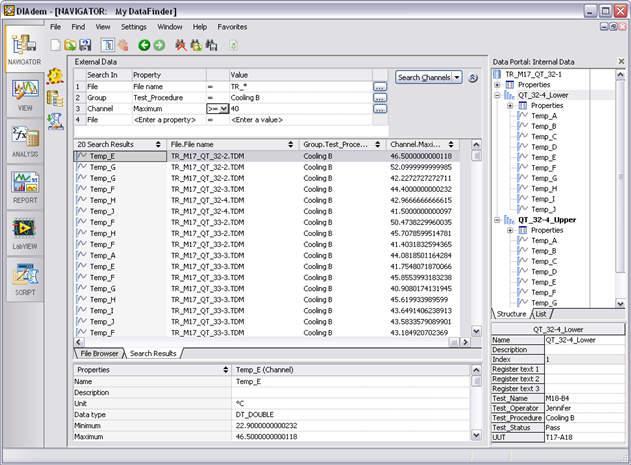This screenshot has width=631, height=465.
Task: Click the new file toolbar icon
Action: coord(55,45)
